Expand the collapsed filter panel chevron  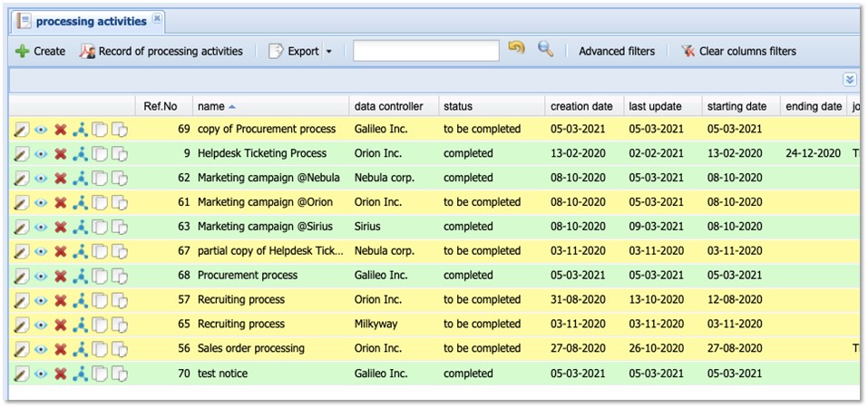pos(850,81)
